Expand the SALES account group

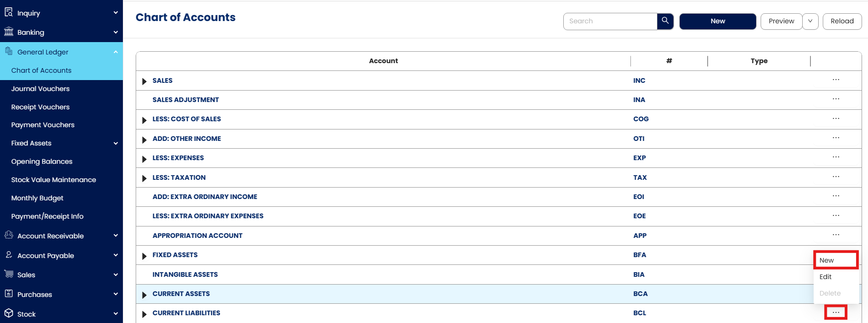click(x=144, y=81)
